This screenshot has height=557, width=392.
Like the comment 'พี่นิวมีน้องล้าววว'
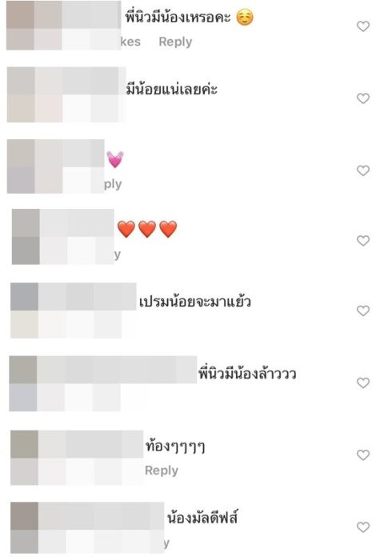coord(363,383)
